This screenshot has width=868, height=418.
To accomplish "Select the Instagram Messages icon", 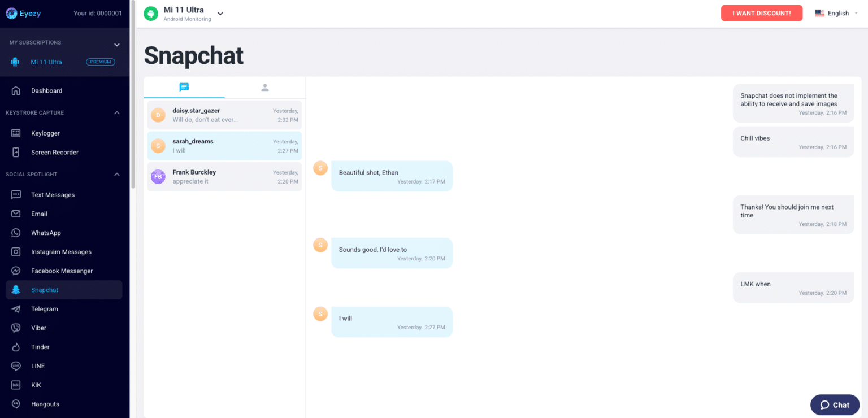I will pos(16,252).
